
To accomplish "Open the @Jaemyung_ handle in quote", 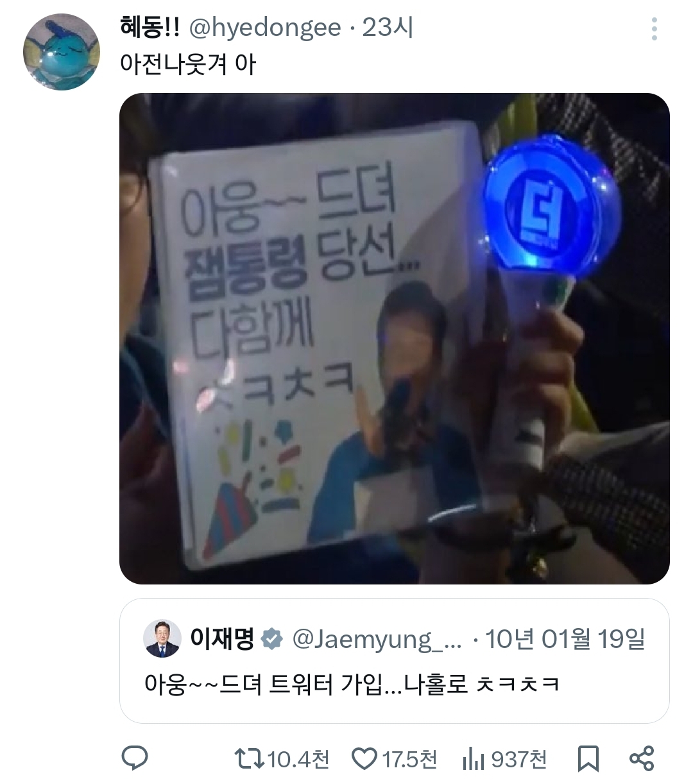I will point(377,639).
